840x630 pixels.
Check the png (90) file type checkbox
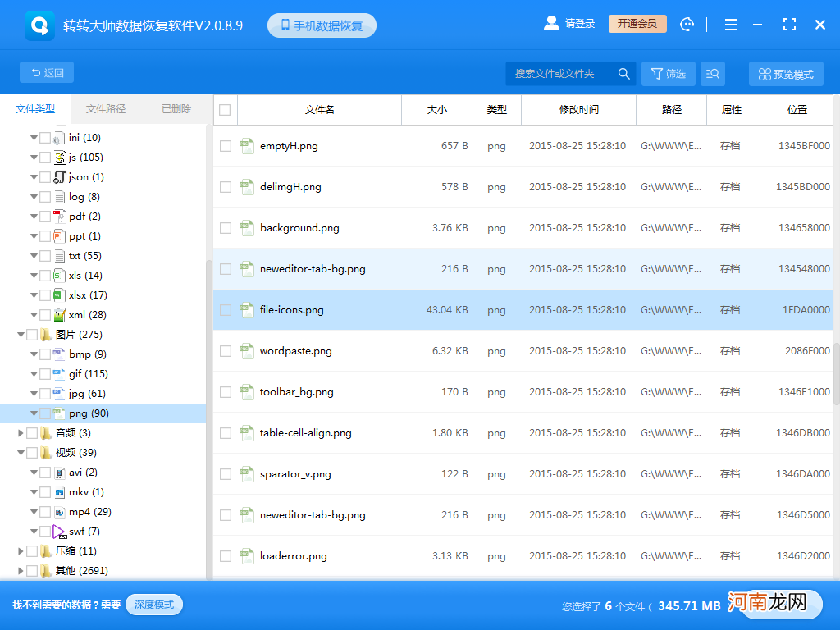(45, 413)
